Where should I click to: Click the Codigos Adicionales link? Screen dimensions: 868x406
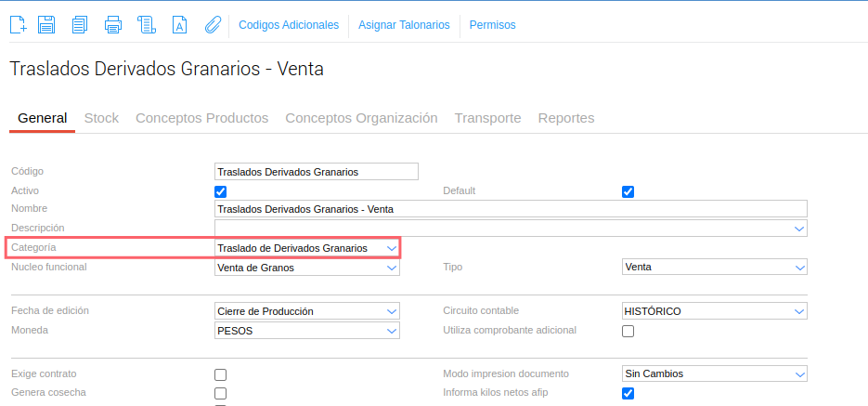point(289,25)
